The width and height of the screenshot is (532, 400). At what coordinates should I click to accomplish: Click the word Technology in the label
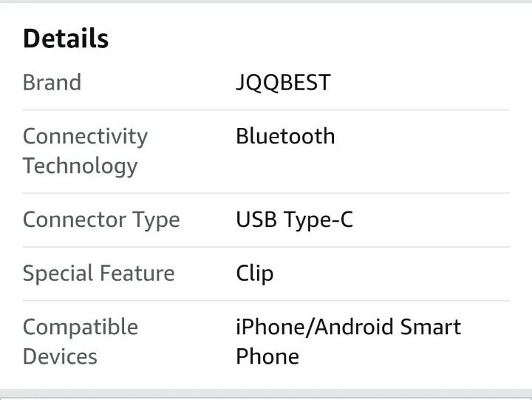point(80,166)
